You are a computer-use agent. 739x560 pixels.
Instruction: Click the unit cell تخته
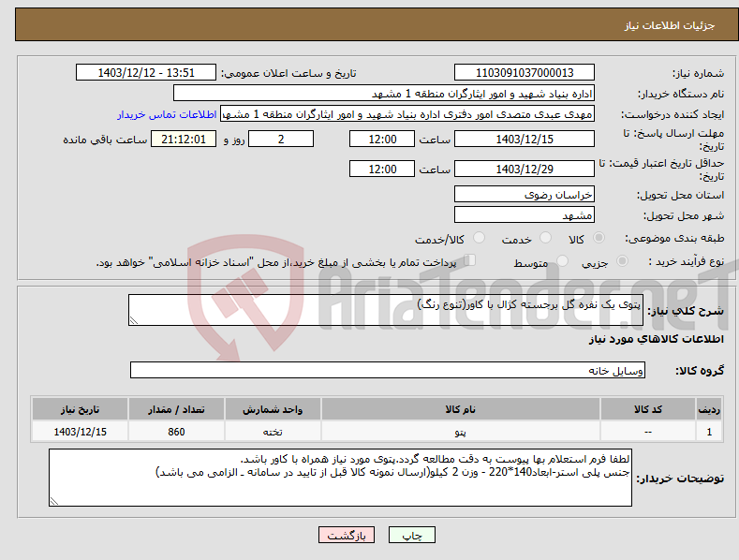point(273,432)
